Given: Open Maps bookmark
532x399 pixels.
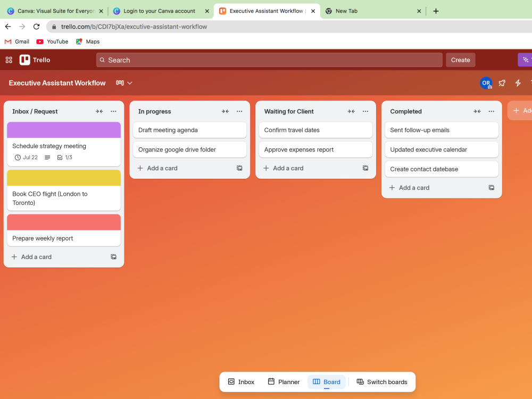Looking at the screenshot, I should (x=88, y=41).
